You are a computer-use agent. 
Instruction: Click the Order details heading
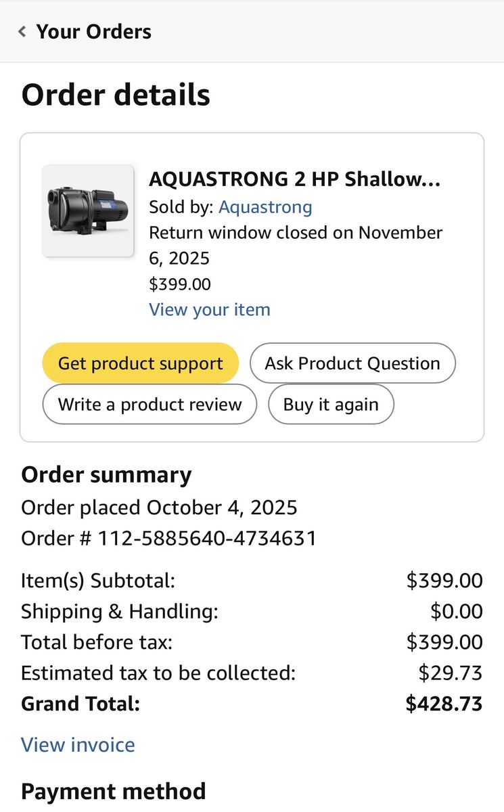tap(116, 95)
